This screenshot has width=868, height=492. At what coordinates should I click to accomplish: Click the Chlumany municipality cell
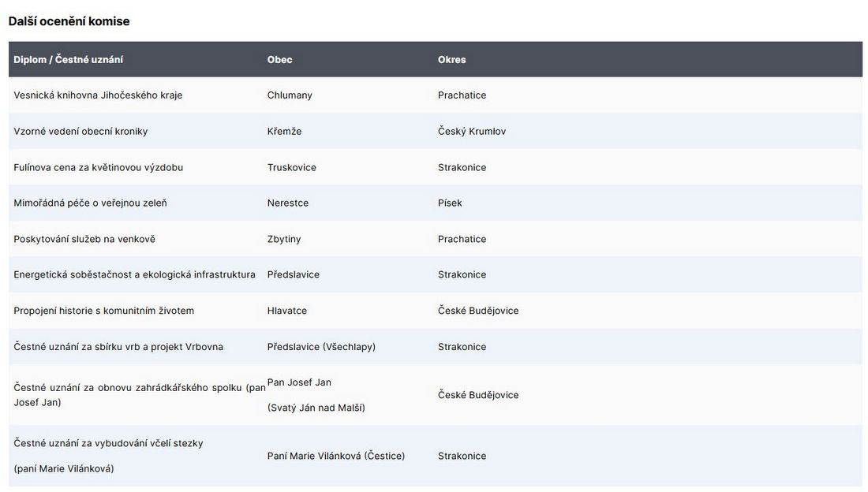290,95
